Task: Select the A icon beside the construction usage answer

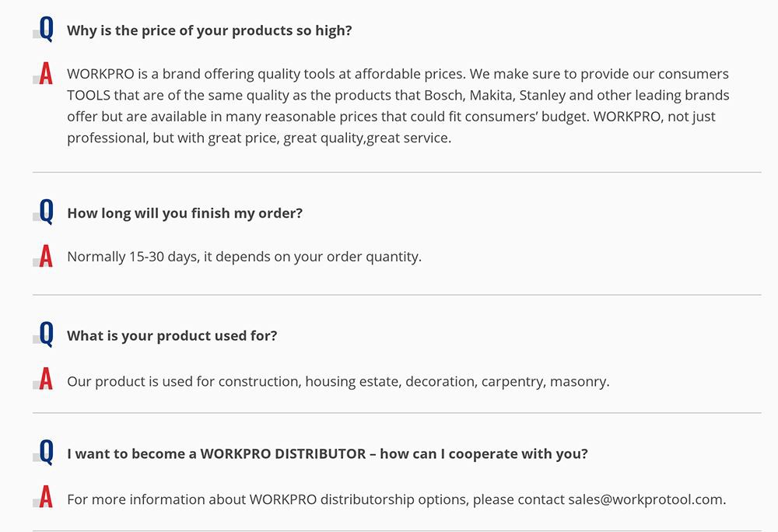Action: tap(46, 381)
